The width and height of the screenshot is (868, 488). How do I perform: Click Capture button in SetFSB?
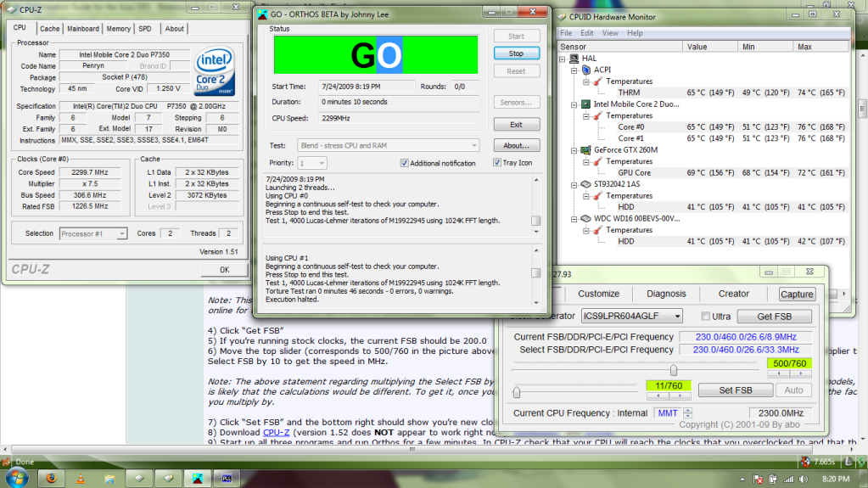coord(797,294)
